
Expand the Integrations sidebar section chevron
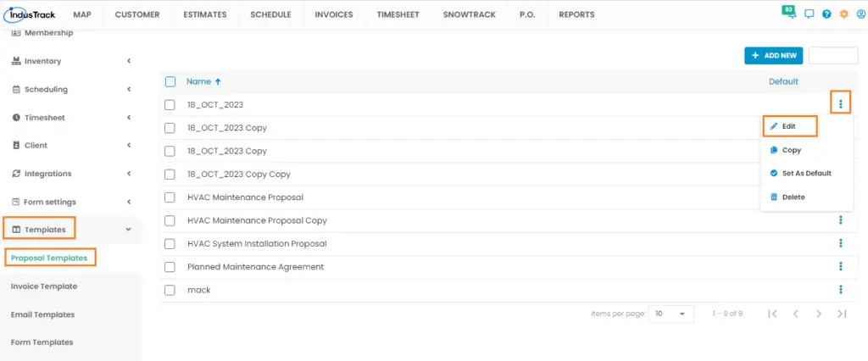(x=129, y=174)
